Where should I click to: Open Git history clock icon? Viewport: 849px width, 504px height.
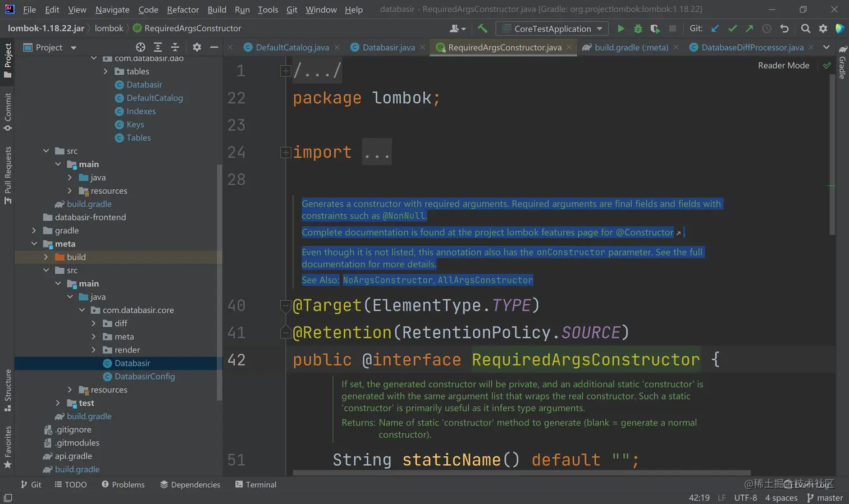pos(766,29)
